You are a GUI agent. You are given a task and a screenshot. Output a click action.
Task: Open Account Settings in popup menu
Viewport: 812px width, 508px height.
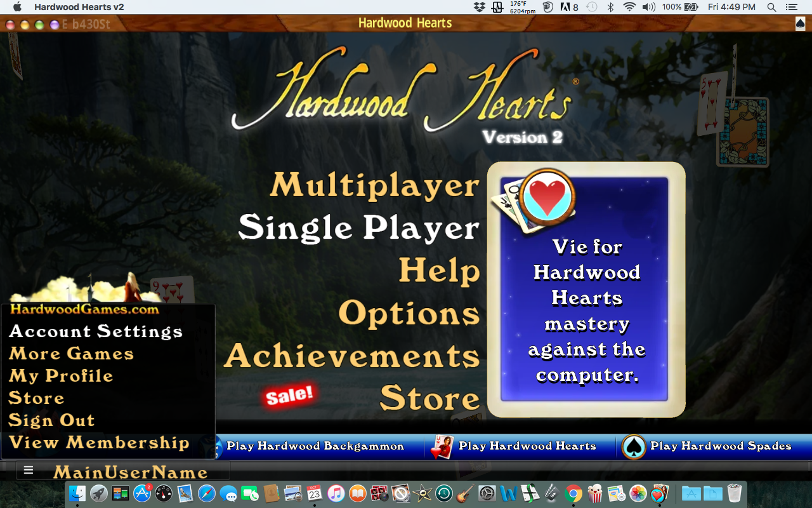pos(96,331)
